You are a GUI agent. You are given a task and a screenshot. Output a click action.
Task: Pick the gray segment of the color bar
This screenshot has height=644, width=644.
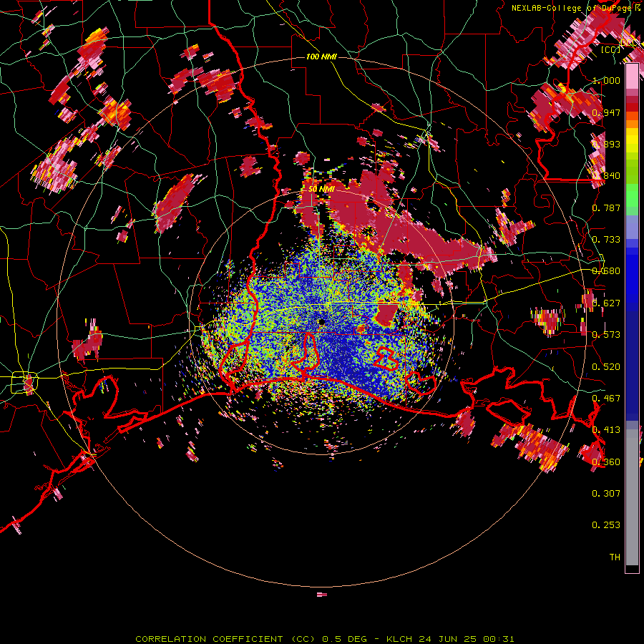632,497
